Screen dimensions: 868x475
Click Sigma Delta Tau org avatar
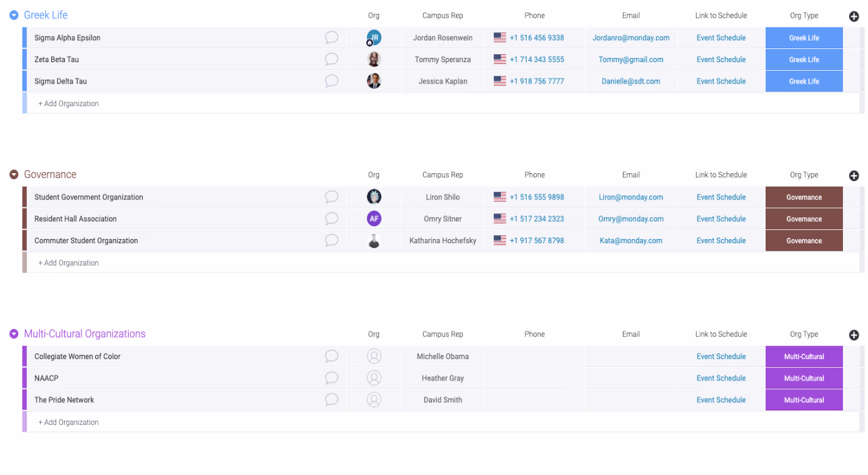[374, 81]
